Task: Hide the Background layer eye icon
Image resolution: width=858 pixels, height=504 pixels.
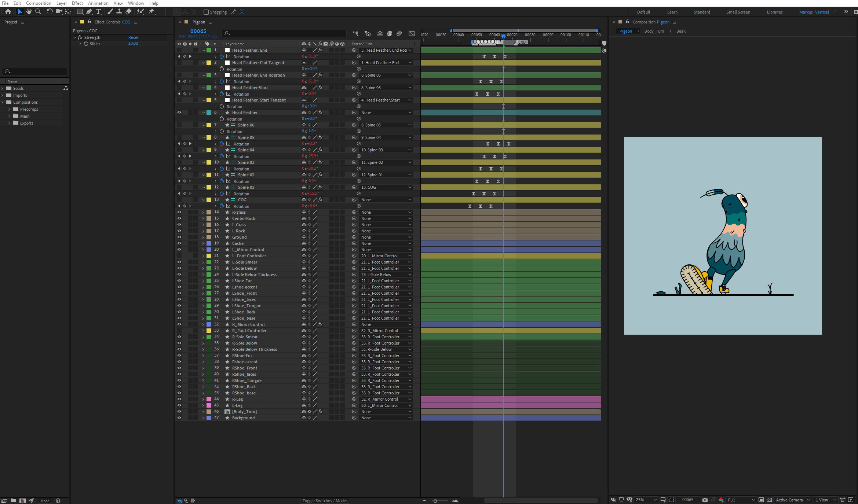Action: tap(179, 418)
